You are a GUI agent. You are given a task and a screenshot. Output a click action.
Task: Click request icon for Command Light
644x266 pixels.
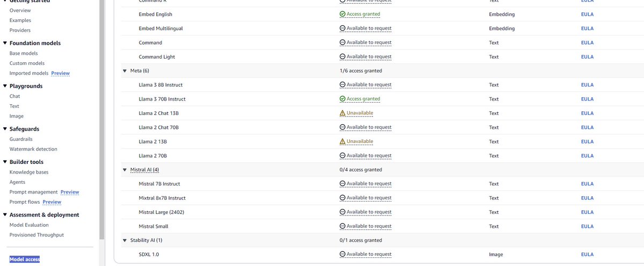click(x=342, y=56)
